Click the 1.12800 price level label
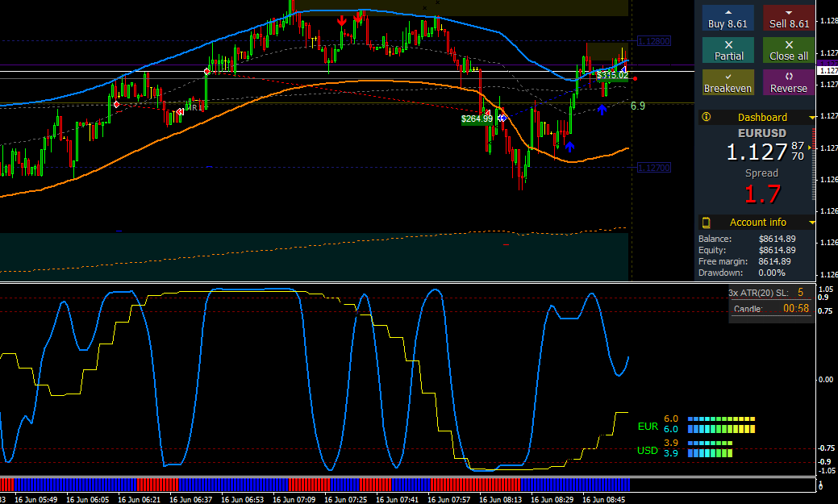The width and height of the screenshot is (838, 504). pos(654,41)
